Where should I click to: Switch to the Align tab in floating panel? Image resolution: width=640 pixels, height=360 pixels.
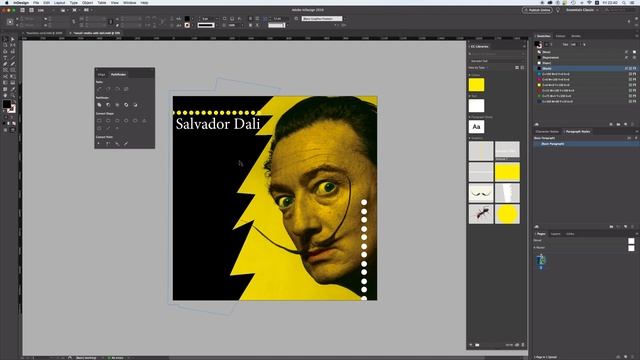coord(101,74)
